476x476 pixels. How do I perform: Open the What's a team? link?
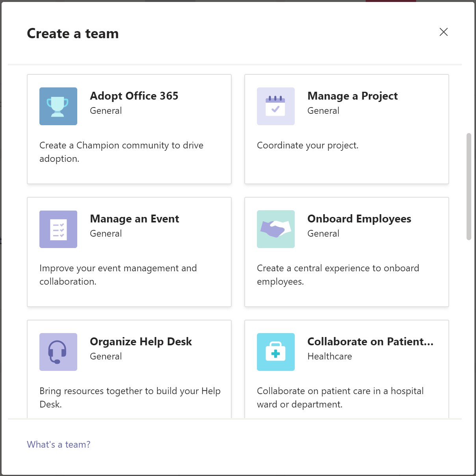pos(58,444)
